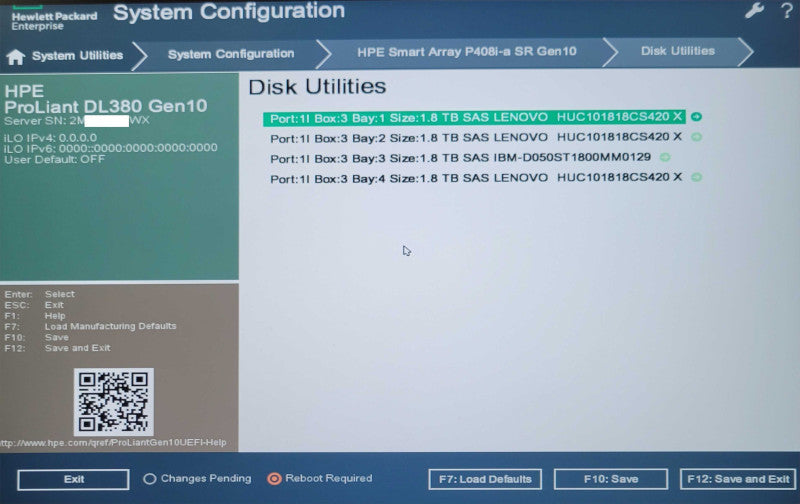This screenshot has height=504, width=800.
Task: Go to HPE Smart Array P408i-a SR Gen10 breadcrumb
Action: click(x=467, y=52)
